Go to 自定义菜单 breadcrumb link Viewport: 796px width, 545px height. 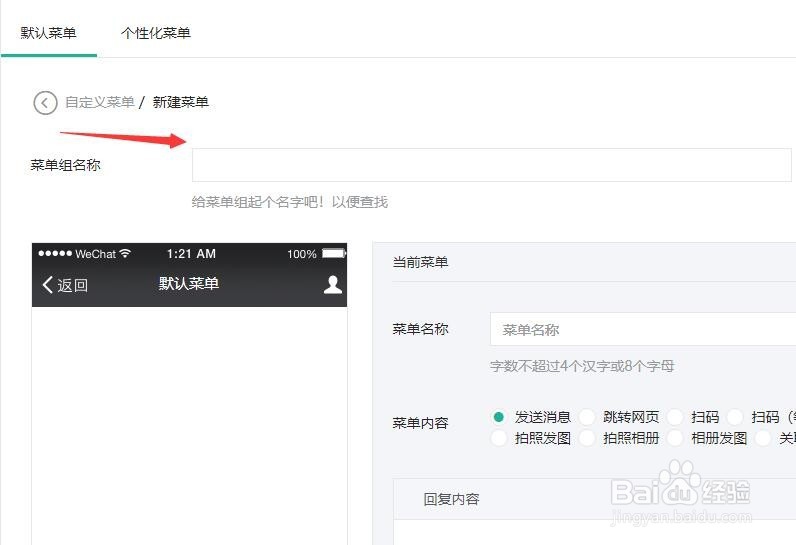(99, 102)
